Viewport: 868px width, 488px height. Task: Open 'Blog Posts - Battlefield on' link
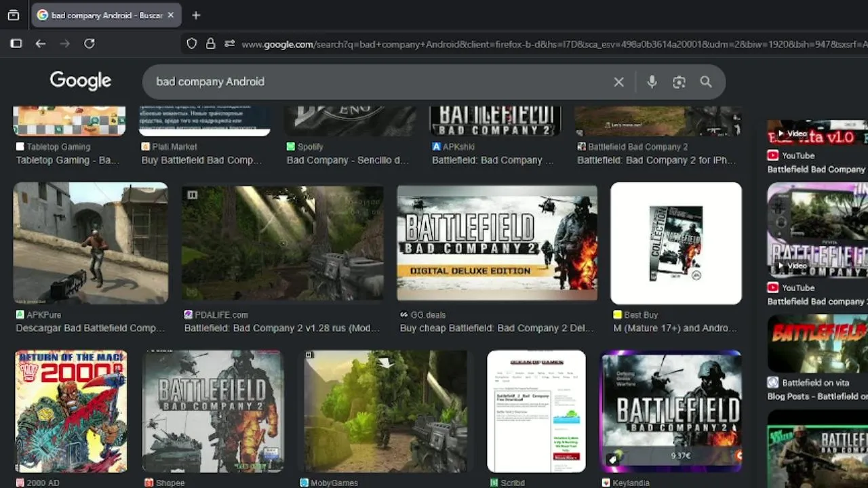[817, 396]
